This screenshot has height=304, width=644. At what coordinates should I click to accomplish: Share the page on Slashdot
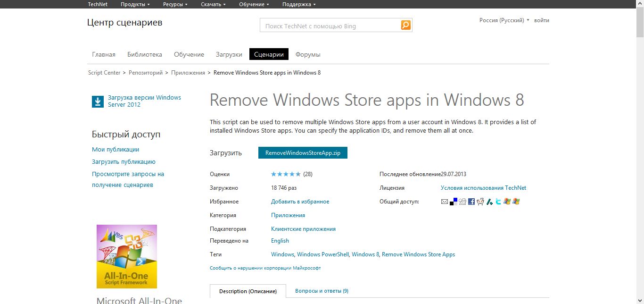pos(489,202)
